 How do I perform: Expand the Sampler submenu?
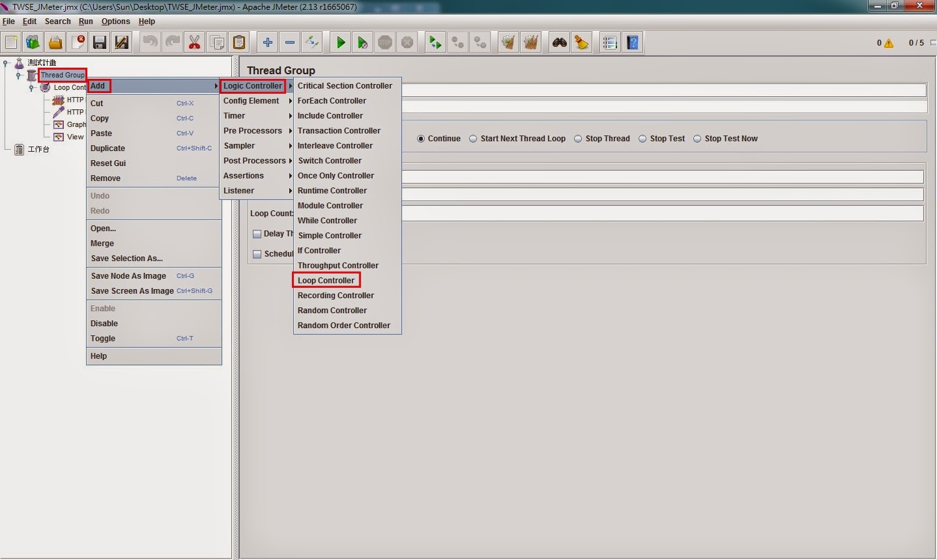pyautogui.click(x=257, y=146)
